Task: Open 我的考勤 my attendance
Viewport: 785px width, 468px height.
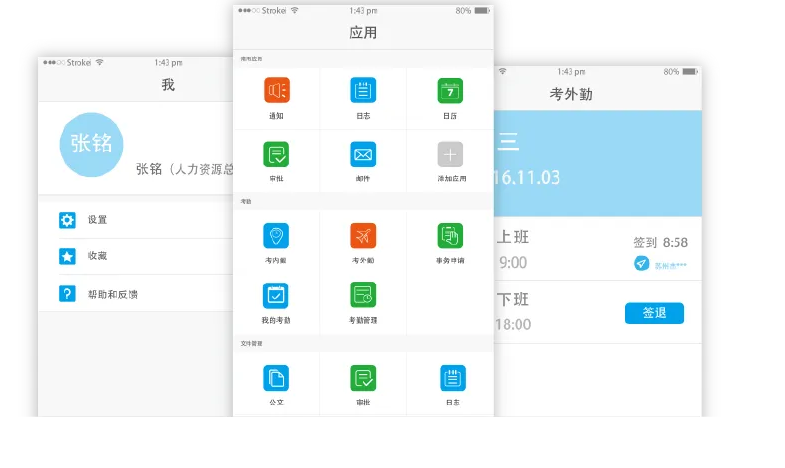Action: click(x=276, y=296)
